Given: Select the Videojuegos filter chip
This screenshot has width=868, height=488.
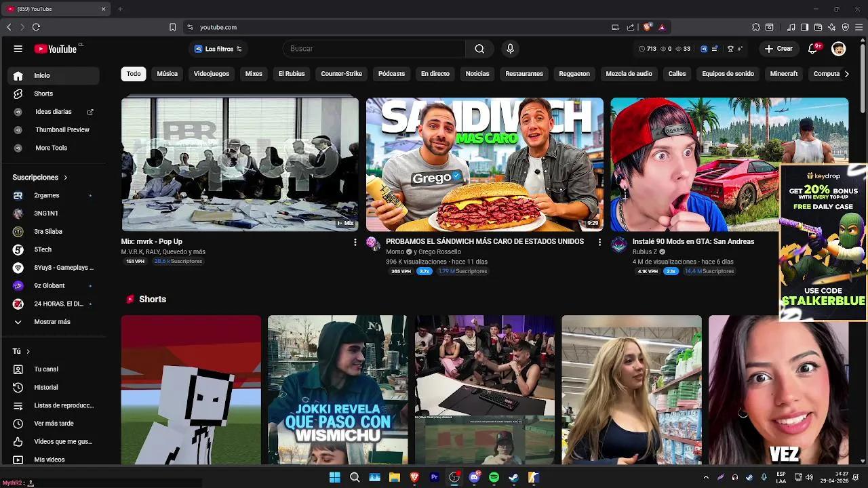Looking at the screenshot, I should (212, 74).
